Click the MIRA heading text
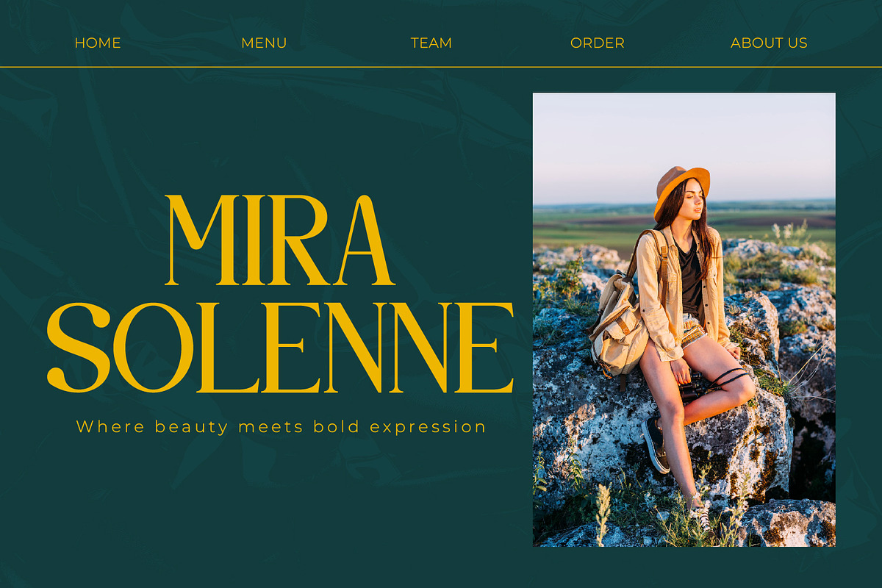882x588 pixels. pyautogui.click(x=280, y=240)
